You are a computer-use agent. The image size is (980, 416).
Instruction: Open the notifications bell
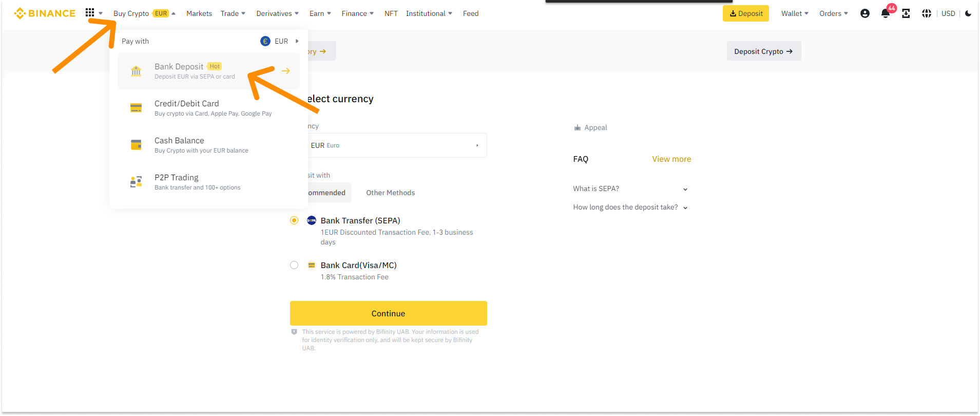[885, 14]
